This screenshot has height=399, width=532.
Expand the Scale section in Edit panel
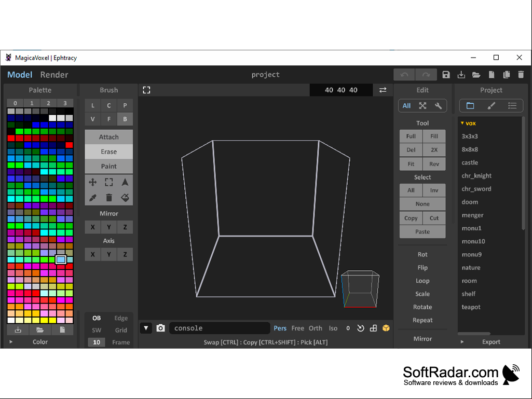click(422, 294)
